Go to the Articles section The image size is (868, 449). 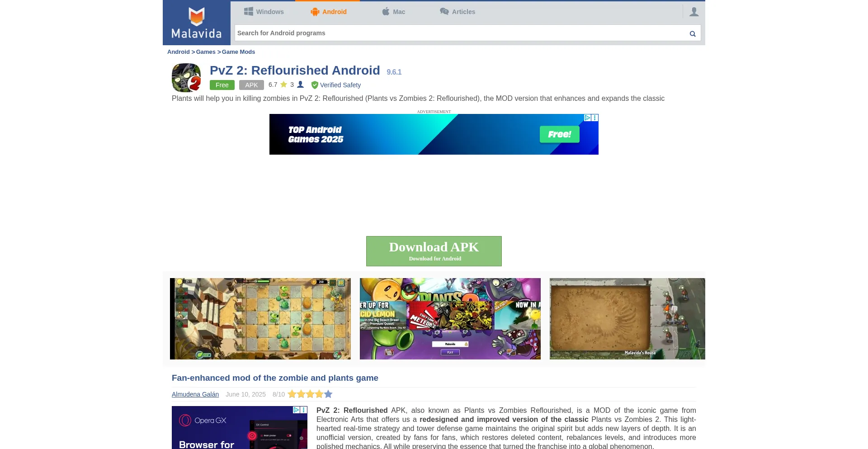pyautogui.click(x=458, y=12)
